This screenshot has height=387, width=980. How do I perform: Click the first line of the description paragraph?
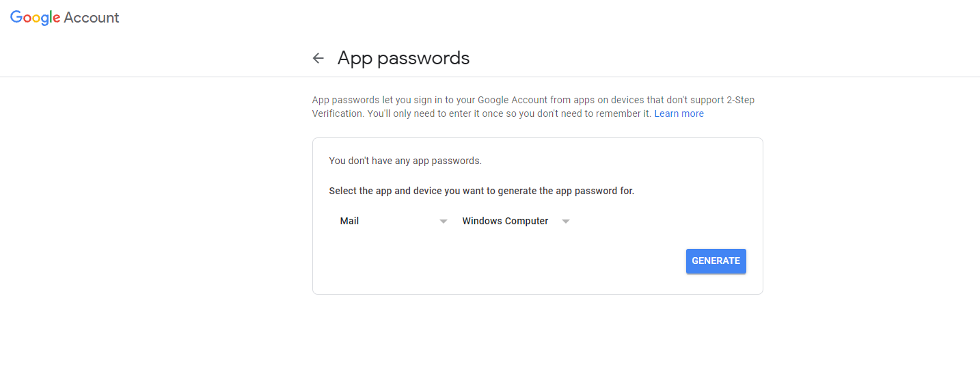coord(533,100)
